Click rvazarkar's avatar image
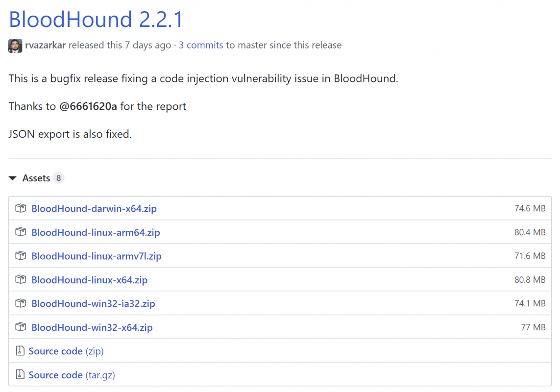560x392 pixels. click(15, 46)
